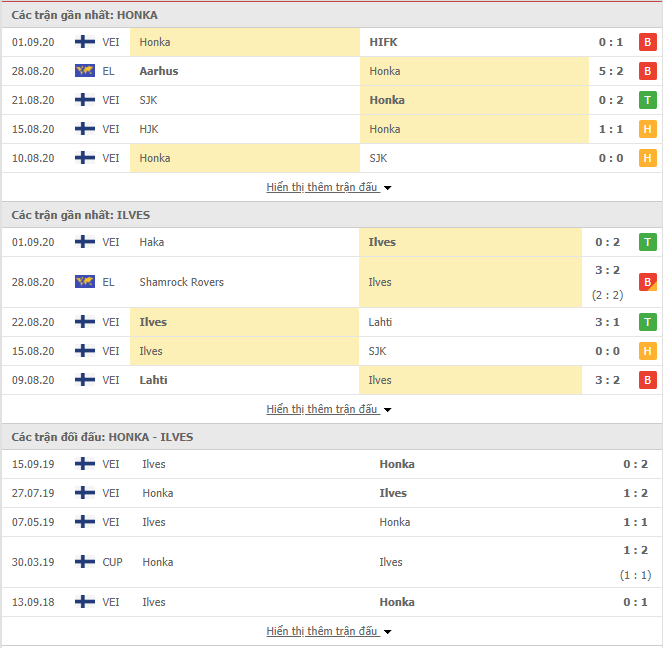Open Shamrock Rovers team link
Image resolution: width=663 pixels, height=648 pixels.
coord(181,282)
